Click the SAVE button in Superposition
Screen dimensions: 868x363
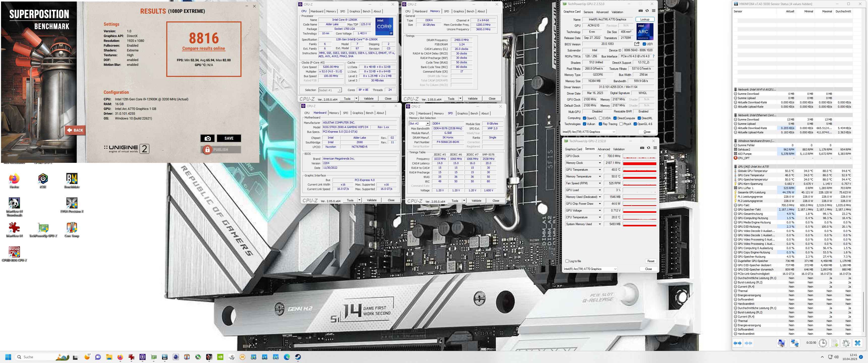(229, 138)
